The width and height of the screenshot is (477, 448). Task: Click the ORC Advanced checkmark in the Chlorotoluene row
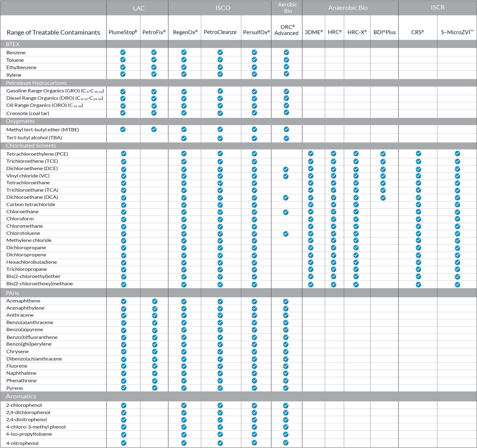286,234
